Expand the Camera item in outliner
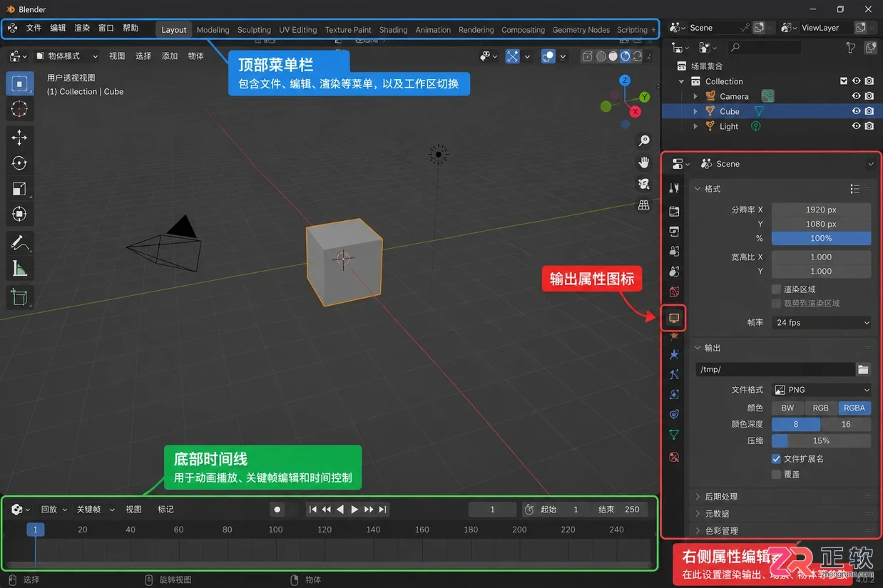The image size is (883, 588). (695, 96)
